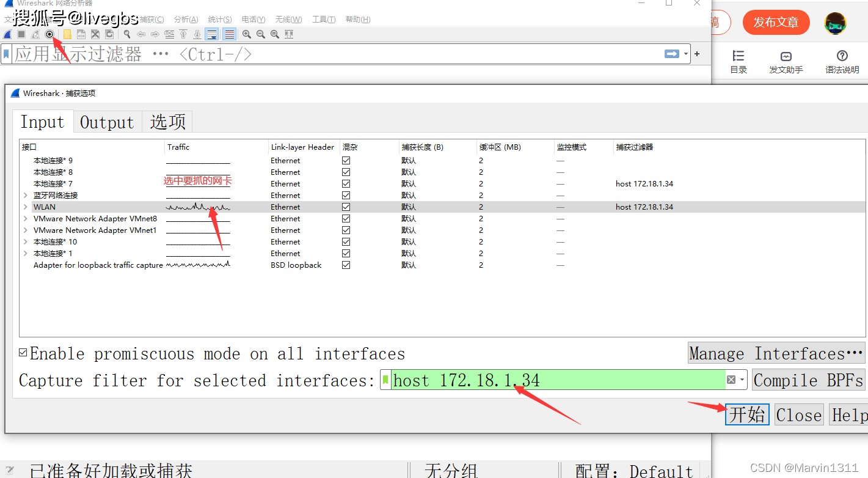
Task: Click the stop capture square icon
Action: (x=21, y=34)
